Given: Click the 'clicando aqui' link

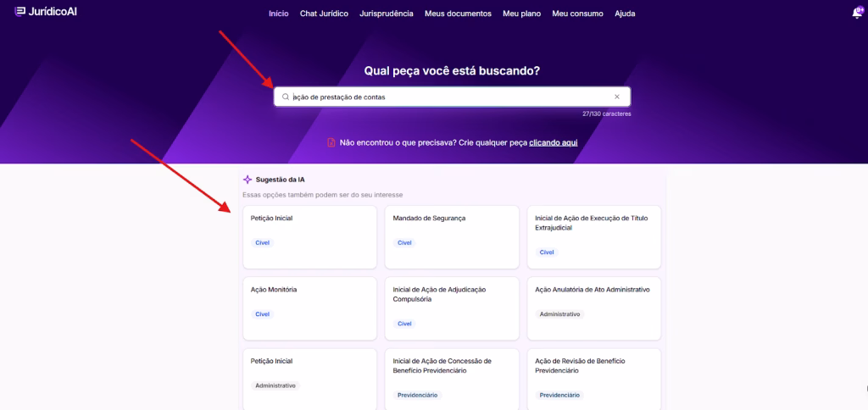Looking at the screenshot, I should [553, 143].
